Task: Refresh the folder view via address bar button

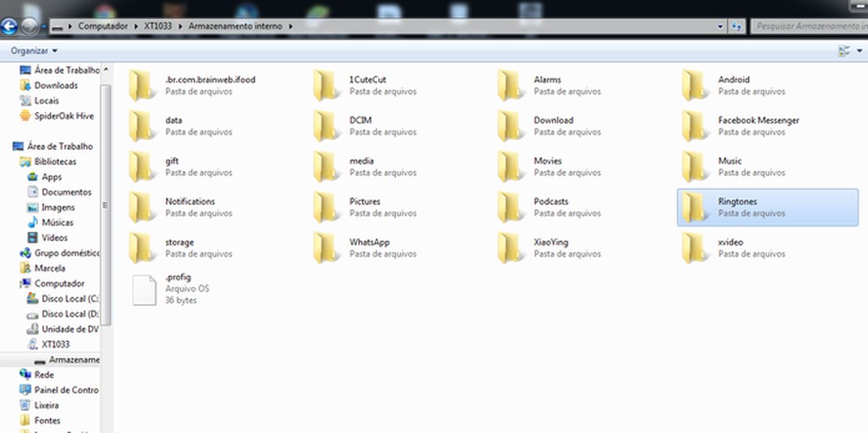Action: click(x=737, y=26)
